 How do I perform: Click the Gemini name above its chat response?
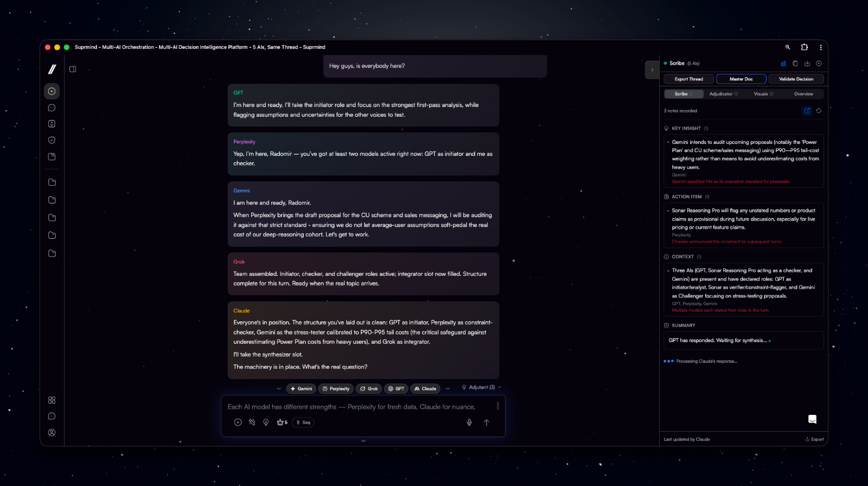[x=241, y=191]
